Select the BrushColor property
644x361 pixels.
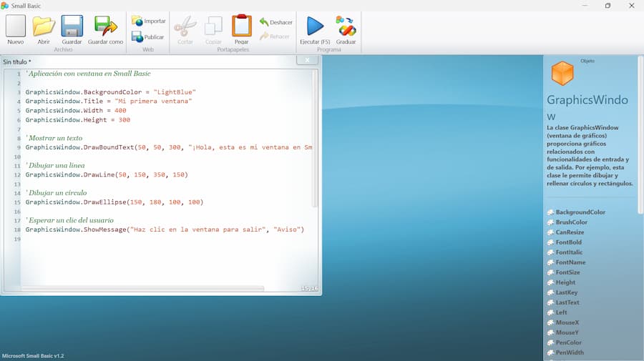click(571, 222)
